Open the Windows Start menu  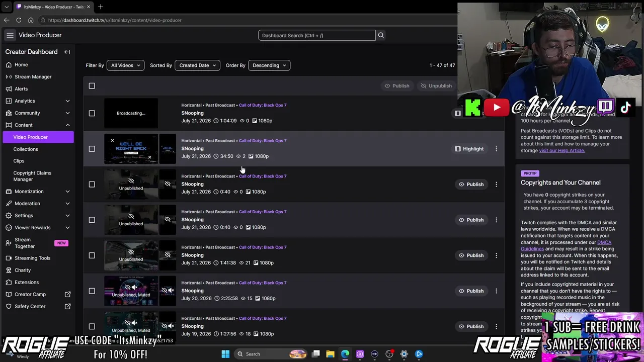tap(225, 354)
